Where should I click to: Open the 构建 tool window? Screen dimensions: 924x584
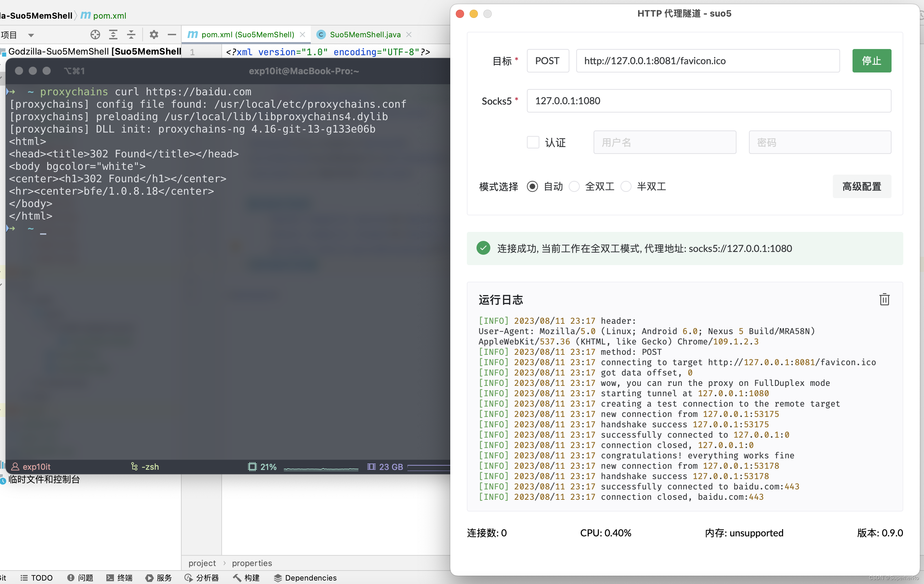(x=246, y=577)
